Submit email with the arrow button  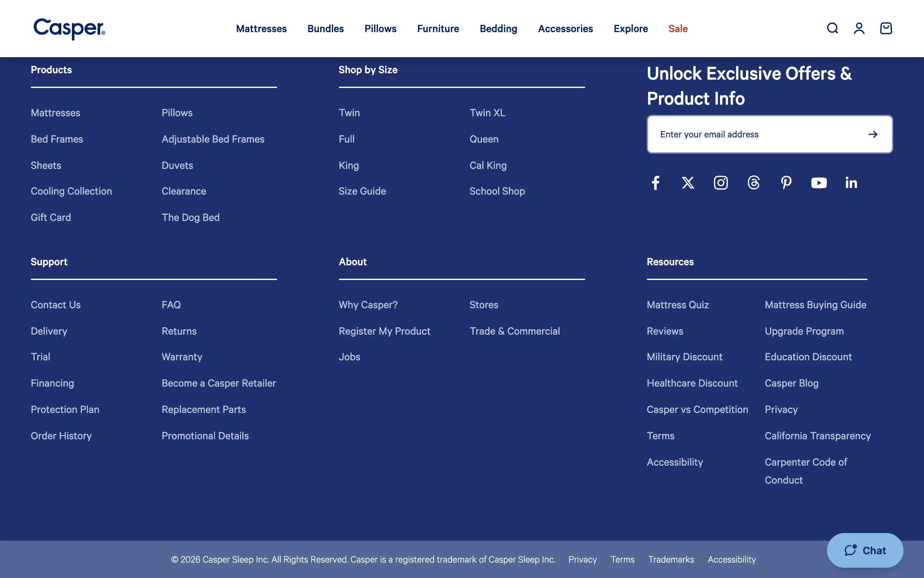(873, 134)
